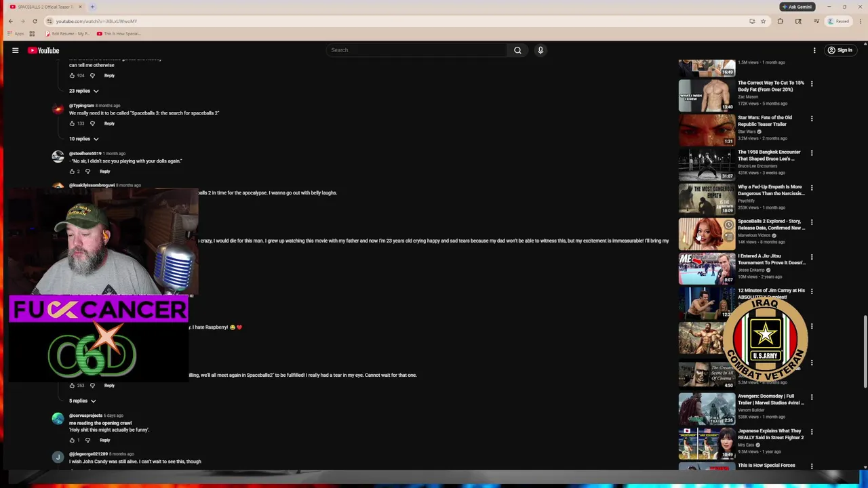Click the YouTube search magnifier button

pos(517,50)
